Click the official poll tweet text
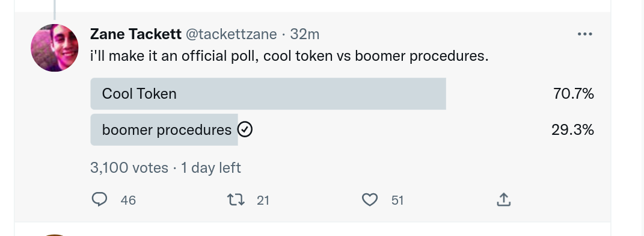 tap(289, 55)
